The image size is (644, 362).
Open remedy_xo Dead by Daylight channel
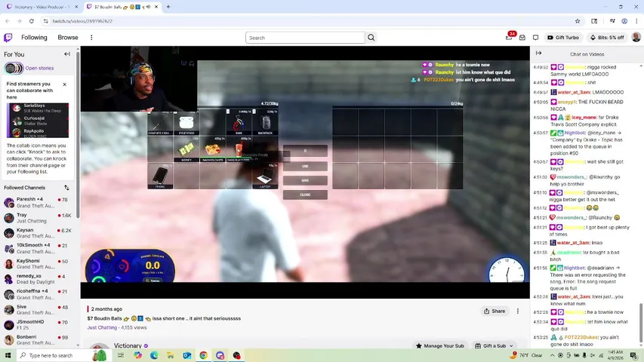click(37, 279)
